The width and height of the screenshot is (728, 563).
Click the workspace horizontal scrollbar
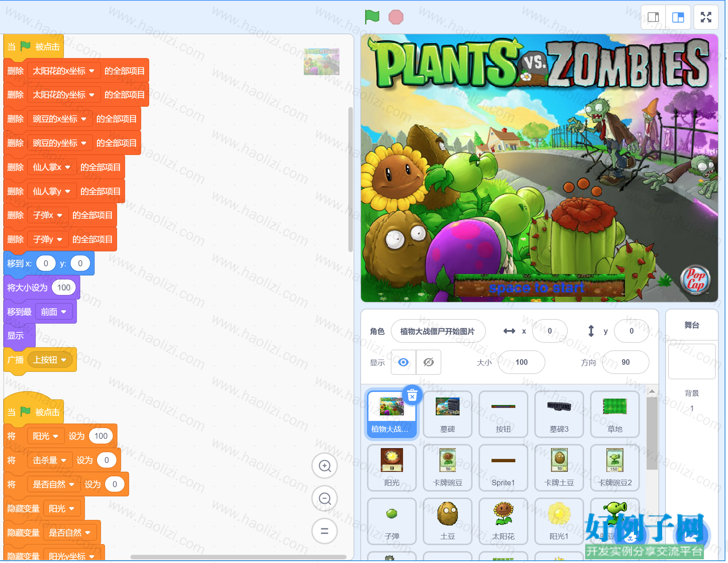(x=238, y=557)
